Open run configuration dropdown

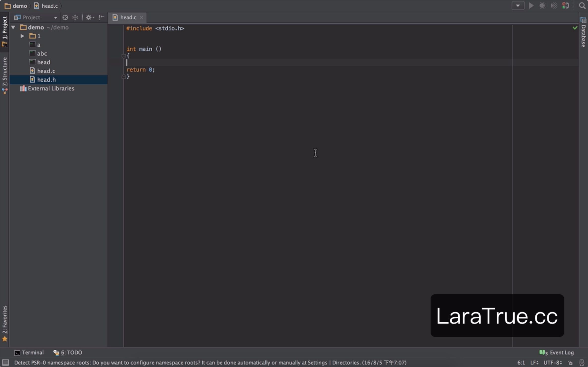518,6
